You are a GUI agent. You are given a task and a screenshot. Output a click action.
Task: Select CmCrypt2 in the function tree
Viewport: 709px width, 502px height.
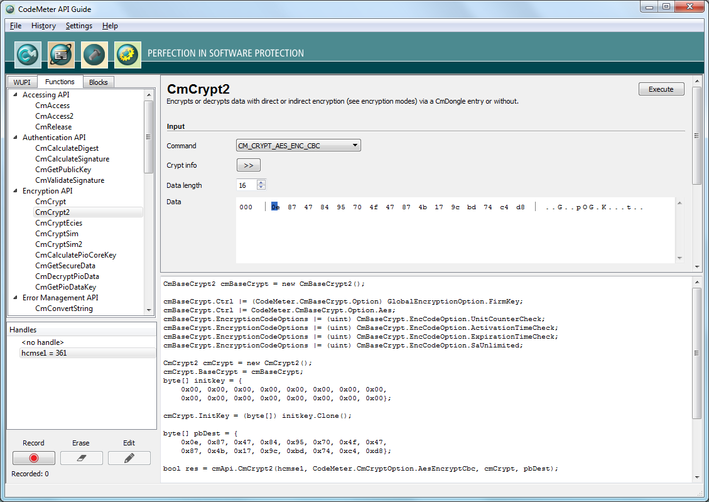52,212
